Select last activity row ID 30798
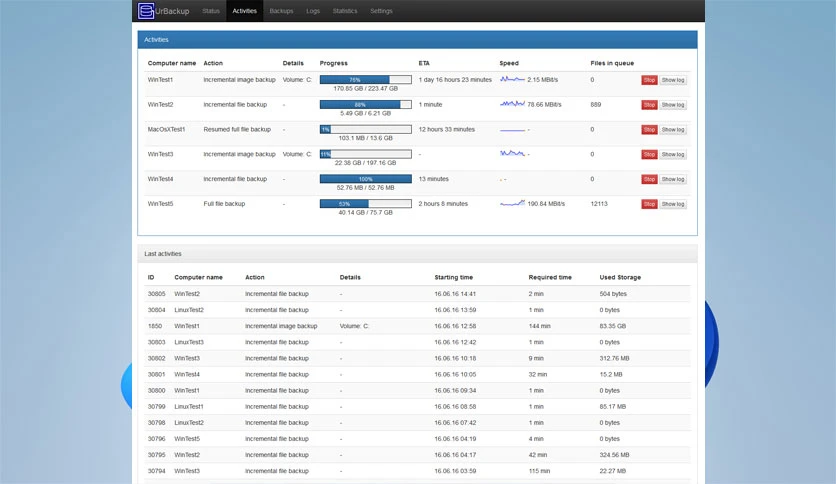836x484 pixels. click(x=417, y=423)
